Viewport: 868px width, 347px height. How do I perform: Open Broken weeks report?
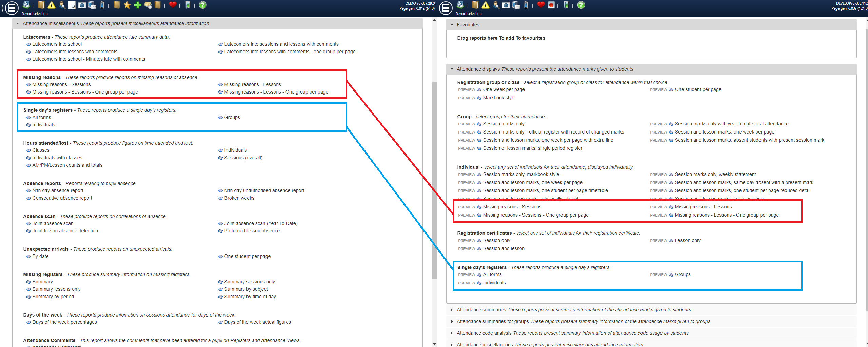tap(239, 198)
